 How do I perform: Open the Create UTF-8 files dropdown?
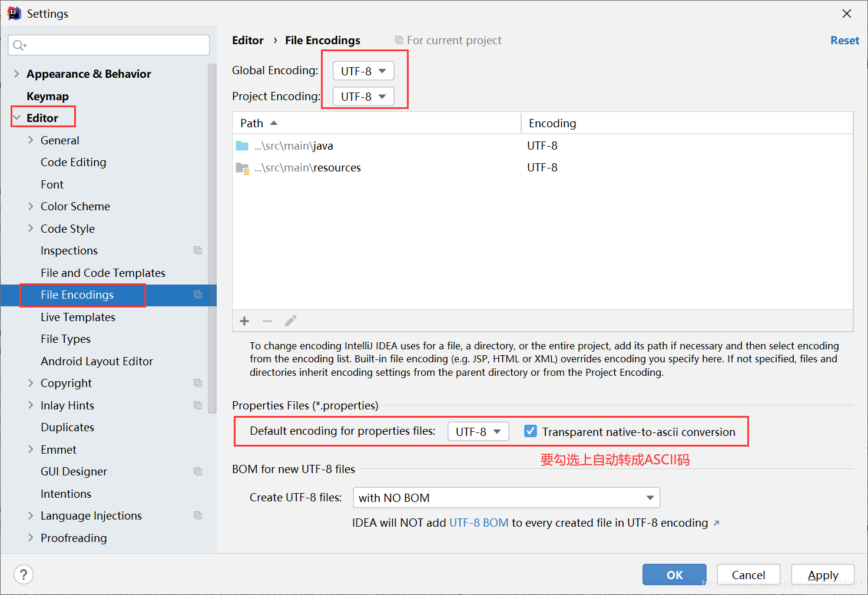pyautogui.click(x=506, y=498)
